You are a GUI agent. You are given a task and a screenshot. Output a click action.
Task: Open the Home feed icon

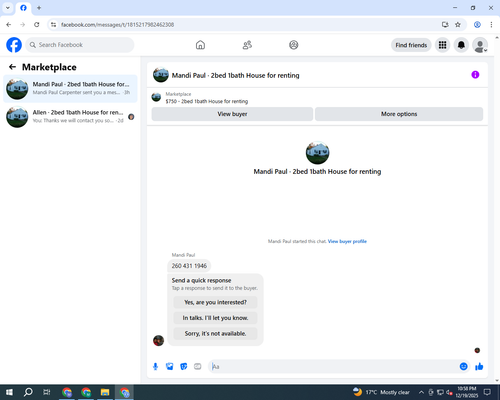(x=200, y=45)
